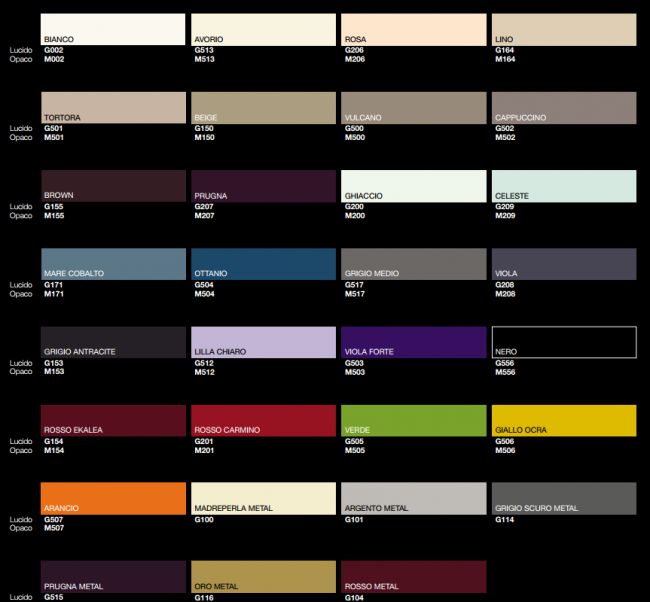Pick the Ottanio teal blue swatch
Screen dimensions: 650x602
tap(264, 263)
